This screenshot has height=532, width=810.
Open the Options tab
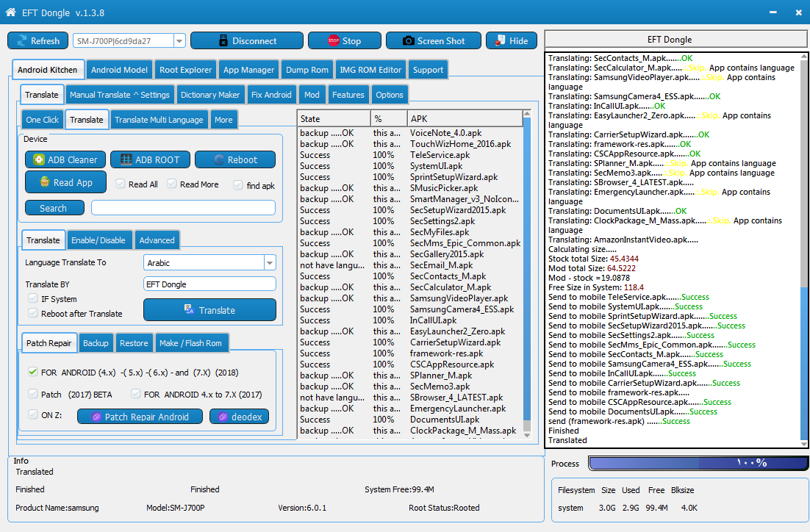pos(390,95)
